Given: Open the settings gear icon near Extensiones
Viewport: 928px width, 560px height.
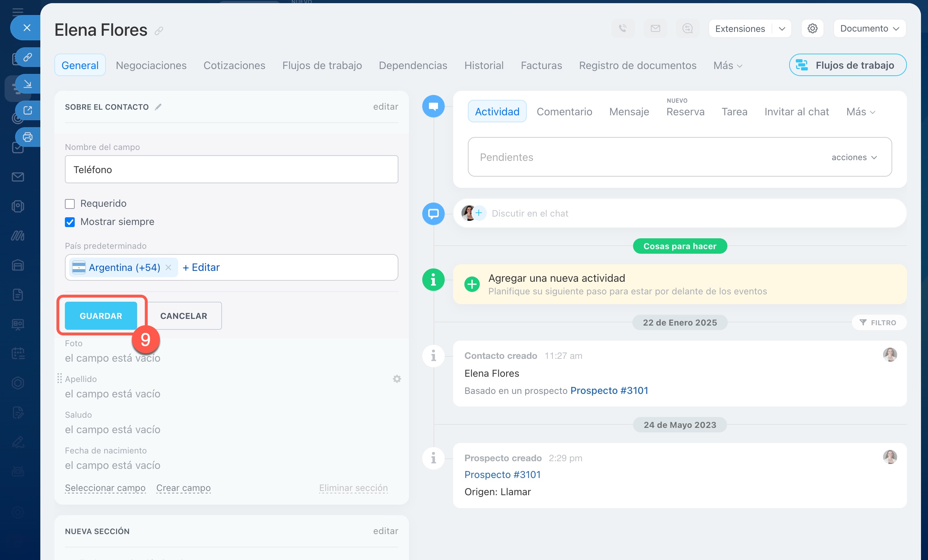Looking at the screenshot, I should pos(812,28).
